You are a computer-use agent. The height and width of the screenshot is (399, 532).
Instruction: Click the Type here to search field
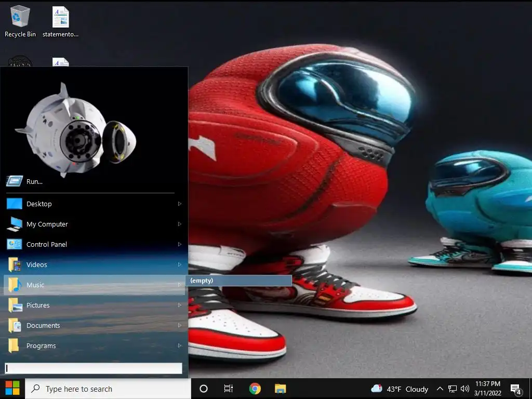(108, 389)
